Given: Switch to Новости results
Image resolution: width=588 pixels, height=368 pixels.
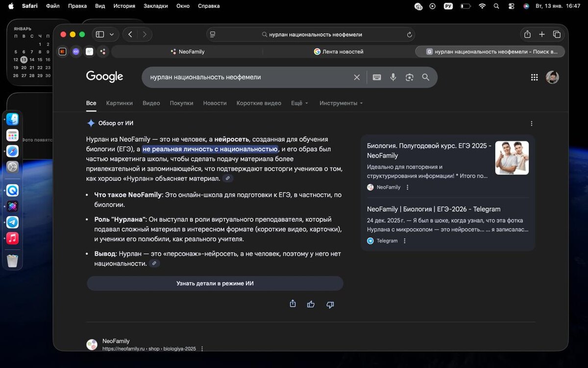Looking at the screenshot, I should click(x=215, y=103).
